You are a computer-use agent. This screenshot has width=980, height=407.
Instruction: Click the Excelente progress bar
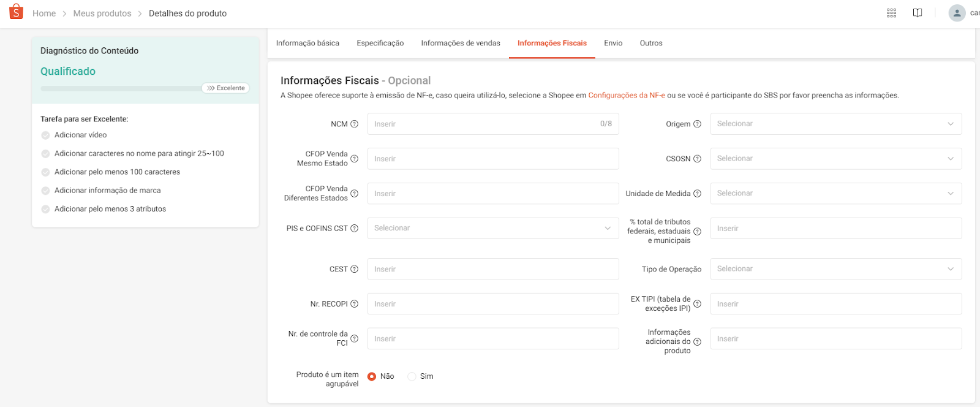point(225,88)
